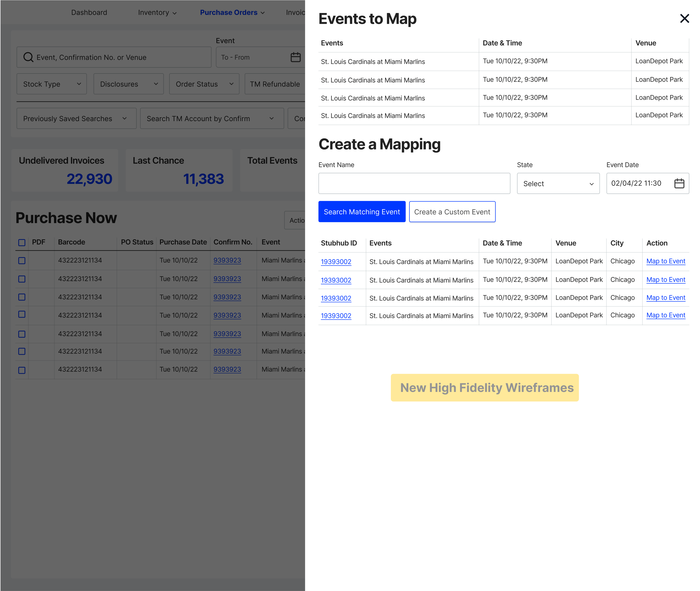Expand the Order Status filter

click(x=204, y=84)
